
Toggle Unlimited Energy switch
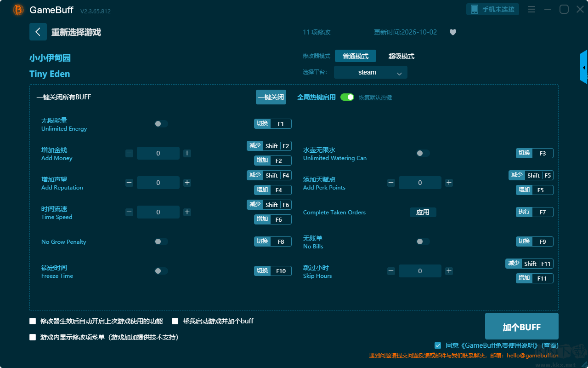point(161,124)
